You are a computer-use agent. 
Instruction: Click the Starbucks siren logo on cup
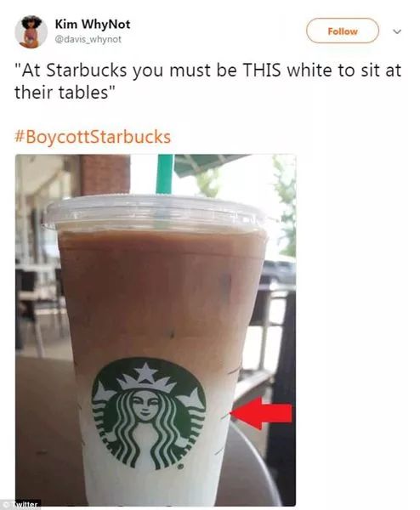[x=149, y=414]
